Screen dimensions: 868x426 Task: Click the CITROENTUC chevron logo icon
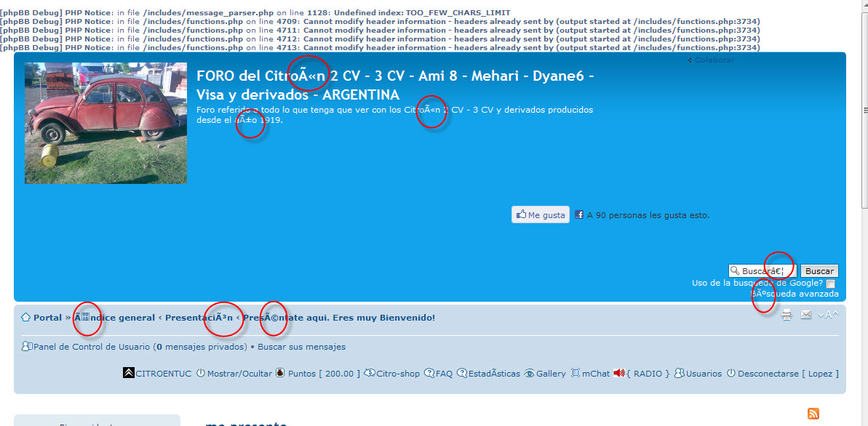[x=128, y=374]
